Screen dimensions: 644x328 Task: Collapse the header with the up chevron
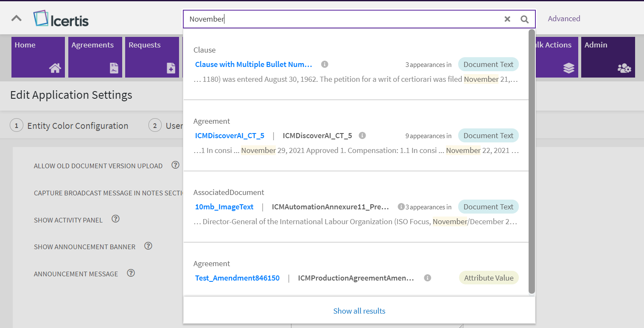(16, 18)
